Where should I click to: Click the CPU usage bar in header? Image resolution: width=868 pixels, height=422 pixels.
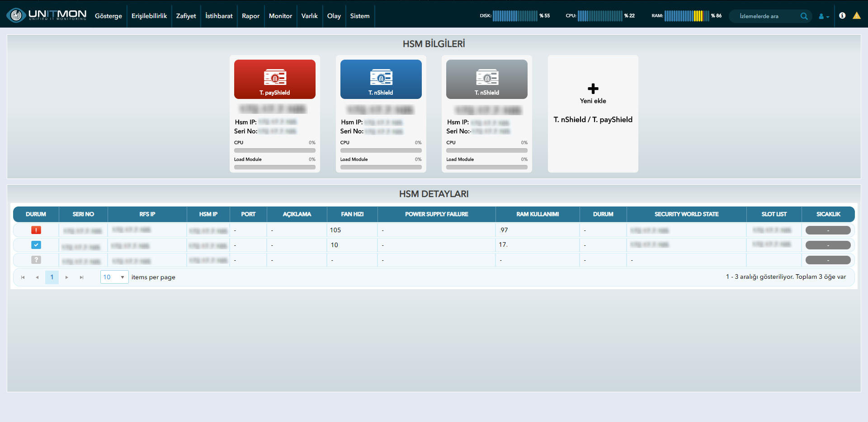(600, 16)
